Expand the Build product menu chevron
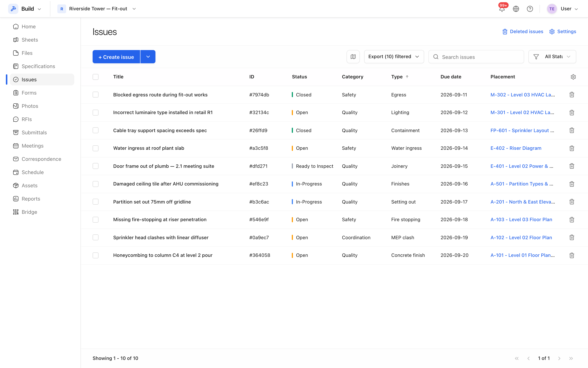The image size is (588, 368). tap(39, 9)
